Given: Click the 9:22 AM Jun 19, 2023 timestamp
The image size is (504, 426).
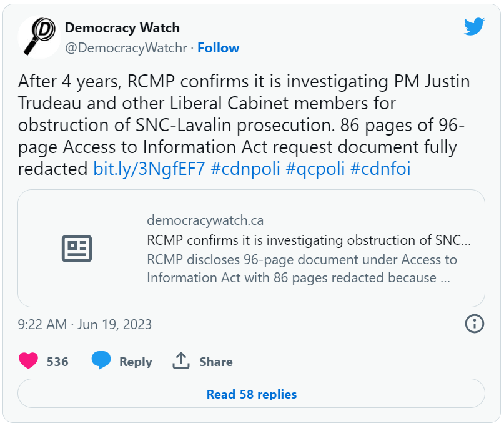Looking at the screenshot, I should (84, 324).
